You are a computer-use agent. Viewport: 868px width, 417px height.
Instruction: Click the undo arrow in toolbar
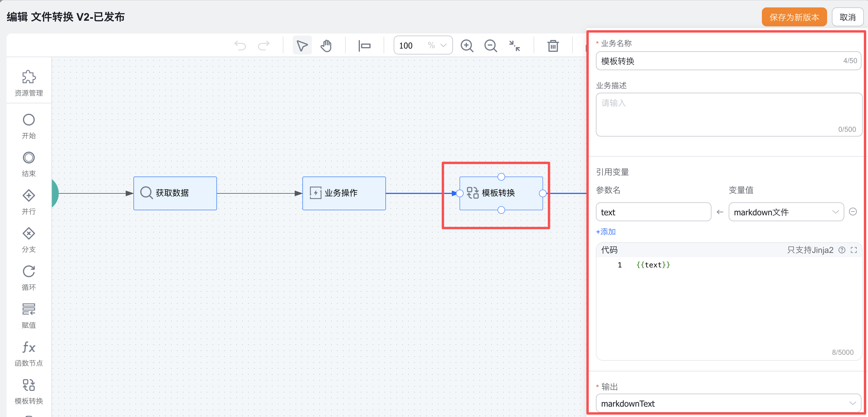tap(240, 45)
